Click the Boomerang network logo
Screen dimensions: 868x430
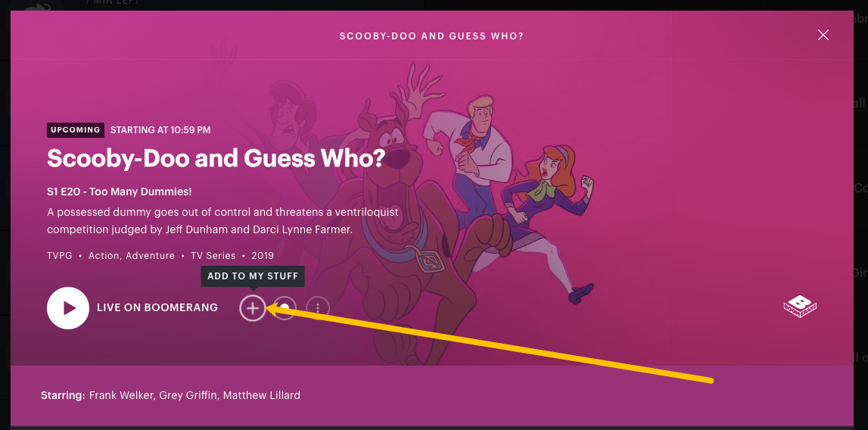[x=801, y=307]
